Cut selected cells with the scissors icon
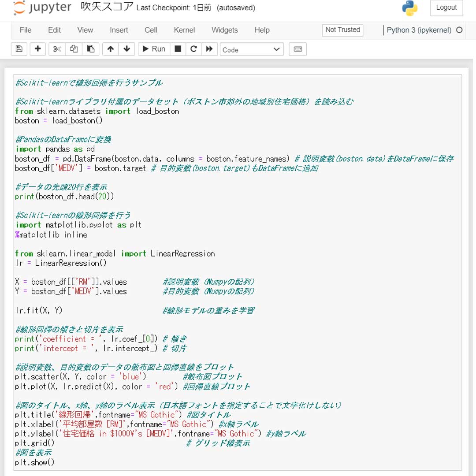476x476 pixels. tap(57, 49)
